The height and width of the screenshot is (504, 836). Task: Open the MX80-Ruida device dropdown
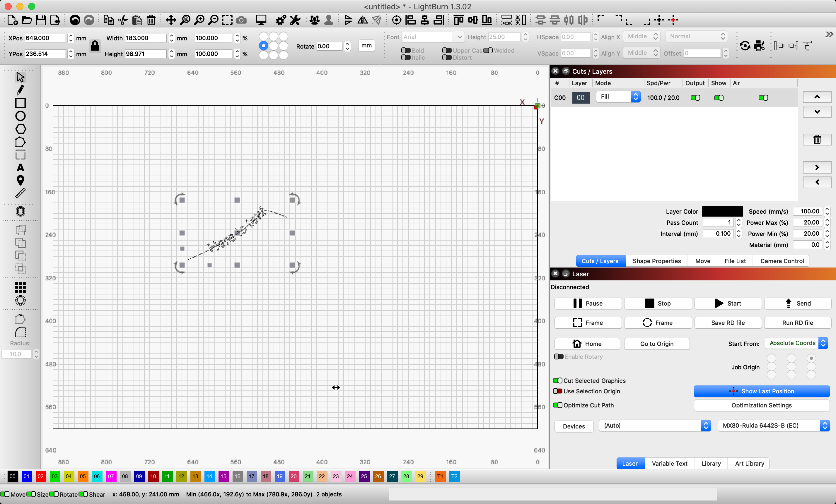click(x=774, y=426)
